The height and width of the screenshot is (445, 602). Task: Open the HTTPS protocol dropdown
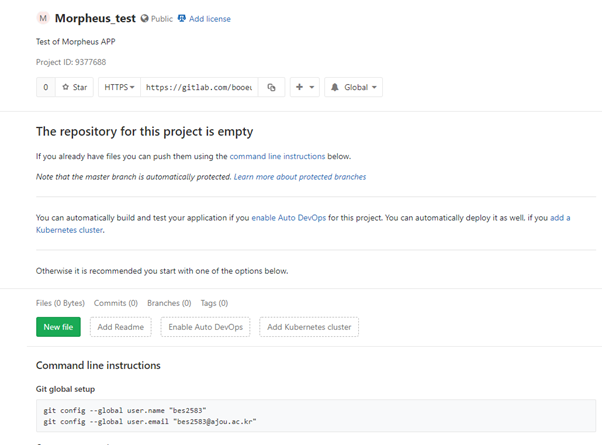119,88
